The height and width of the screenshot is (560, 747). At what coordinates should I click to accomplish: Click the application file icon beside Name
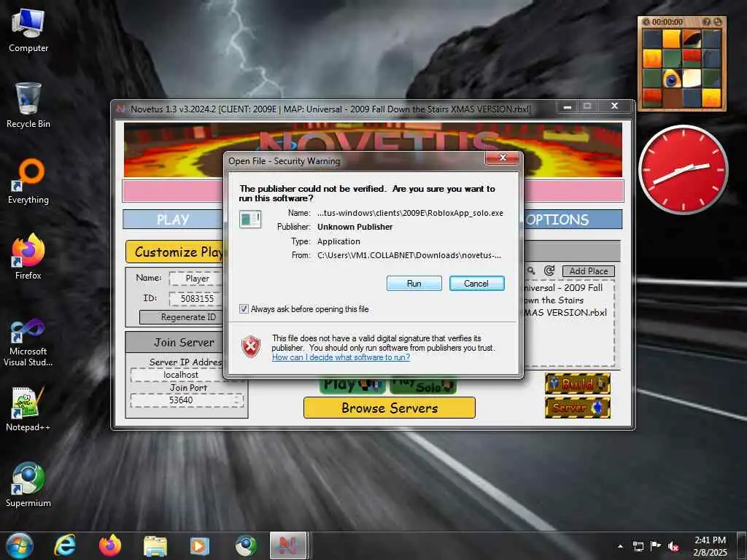(x=250, y=219)
